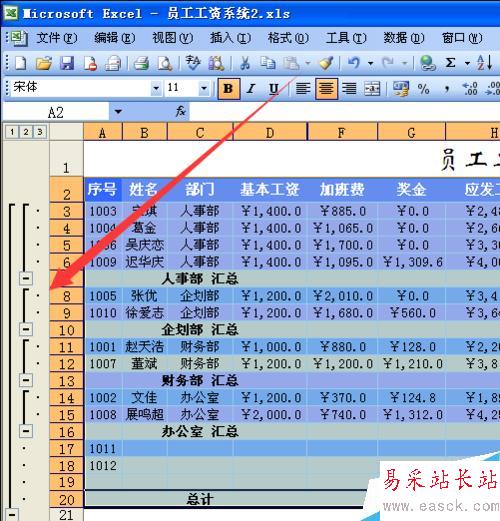The height and width of the screenshot is (521, 500).
Task: Paste with the clipboard icon
Action: point(291,63)
